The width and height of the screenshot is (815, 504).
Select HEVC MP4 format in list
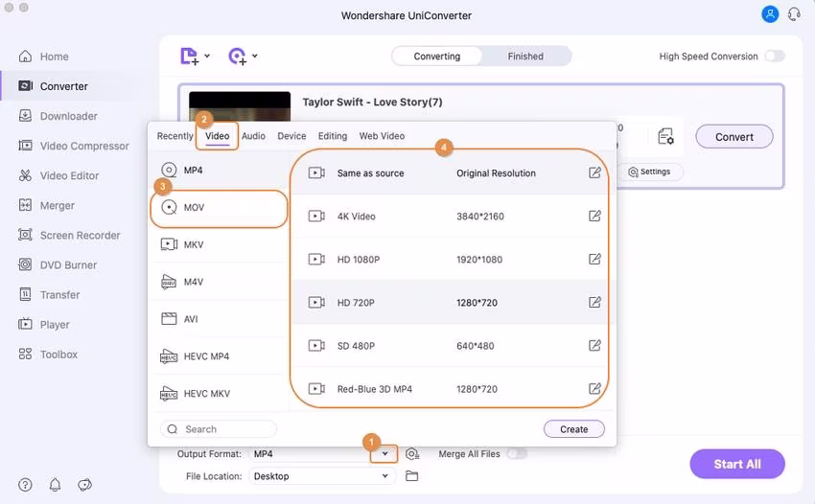(220, 356)
